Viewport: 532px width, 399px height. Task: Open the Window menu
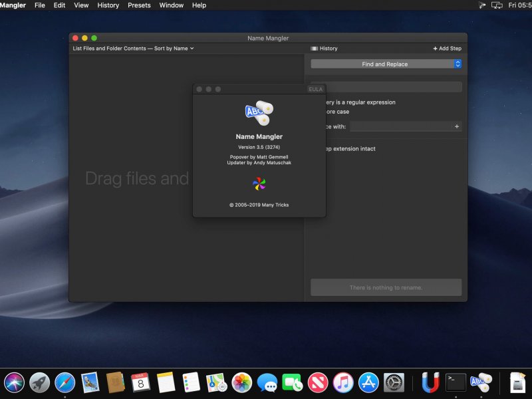[x=172, y=5]
